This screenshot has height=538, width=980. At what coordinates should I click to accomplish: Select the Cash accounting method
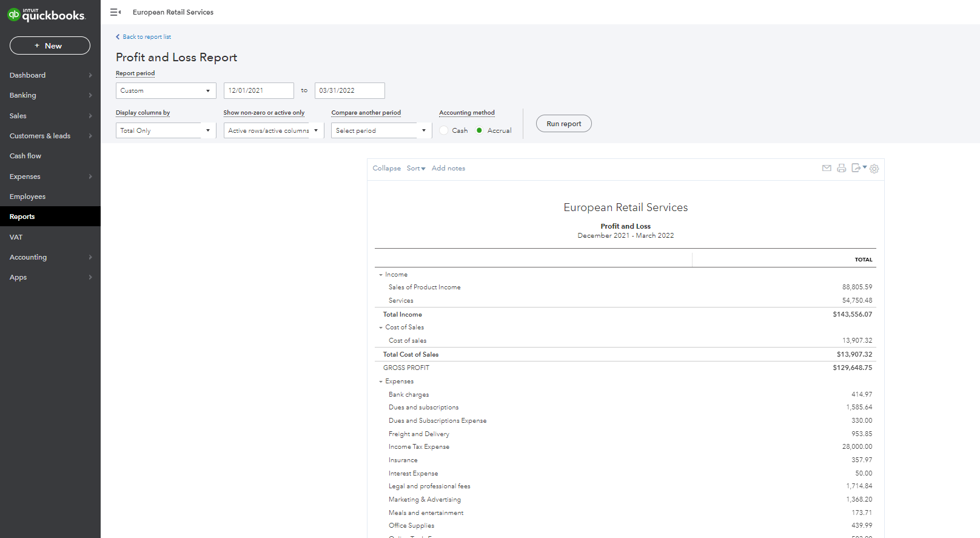coord(444,130)
